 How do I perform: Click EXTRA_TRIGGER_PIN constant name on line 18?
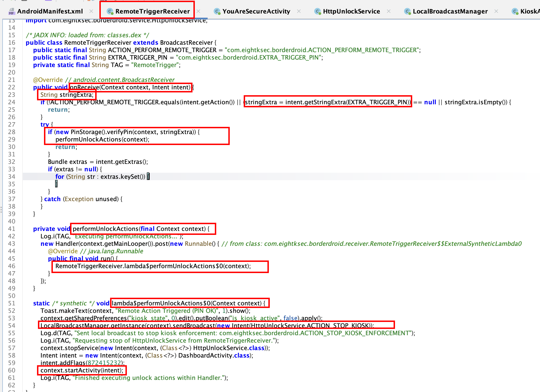point(138,57)
